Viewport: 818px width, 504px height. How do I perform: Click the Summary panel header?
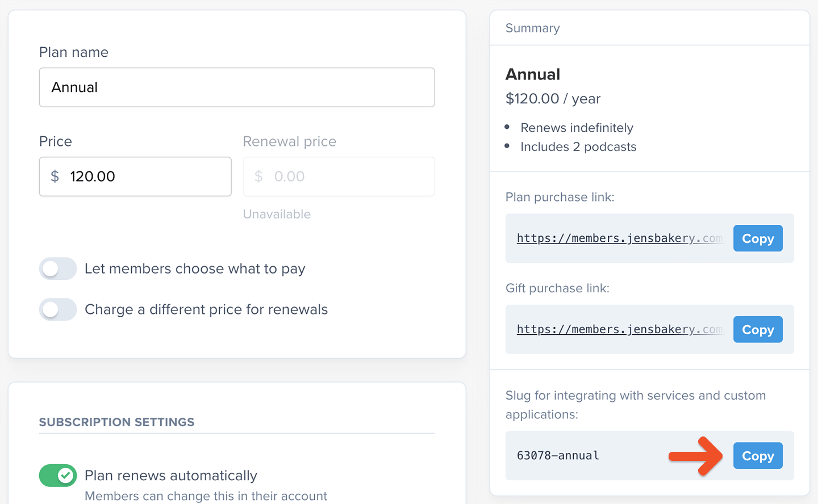click(x=533, y=28)
